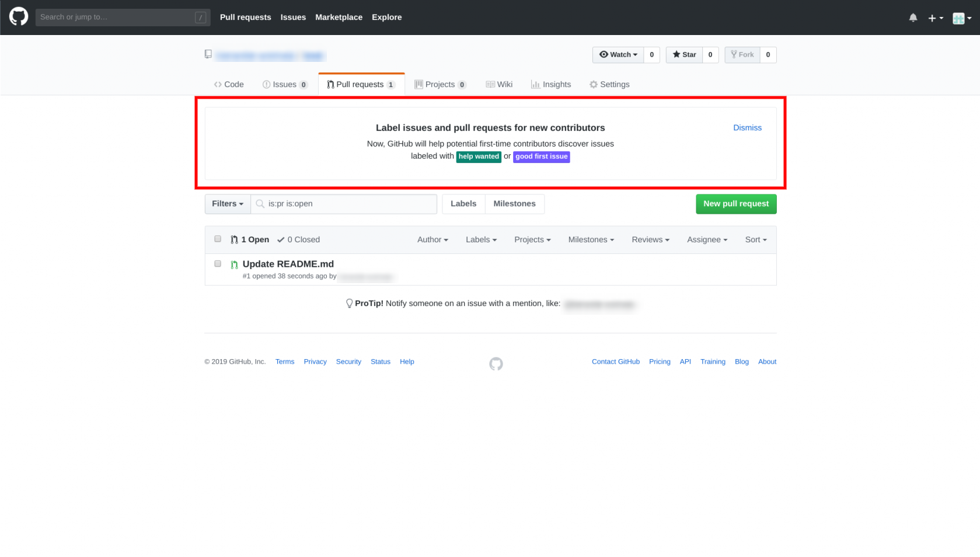This screenshot has width=980, height=557.
Task: Expand the Projects filter dropdown
Action: (x=532, y=239)
